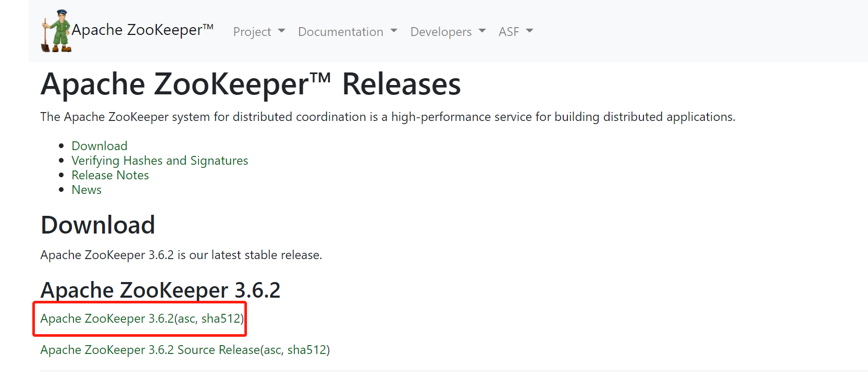Select the distributed coordination description text
Image resolution: width=868 pixels, height=379 pixels.
[388, 117]
